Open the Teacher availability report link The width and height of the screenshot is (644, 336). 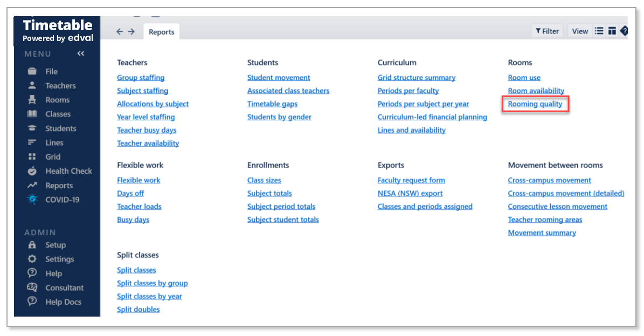coord(148,143)
